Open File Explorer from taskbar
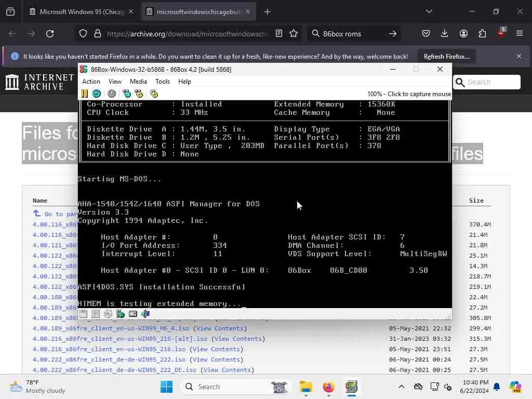 (x=305, y=387)
